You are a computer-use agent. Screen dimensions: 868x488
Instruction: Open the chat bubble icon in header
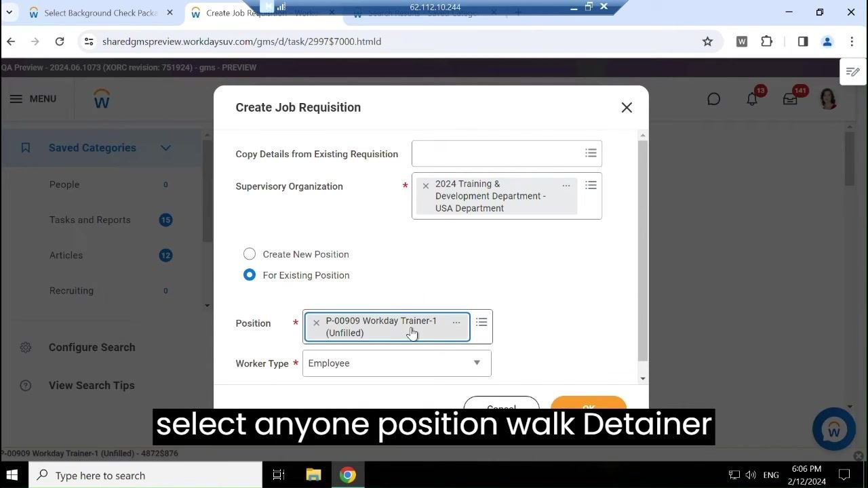[x=713, y=99]
